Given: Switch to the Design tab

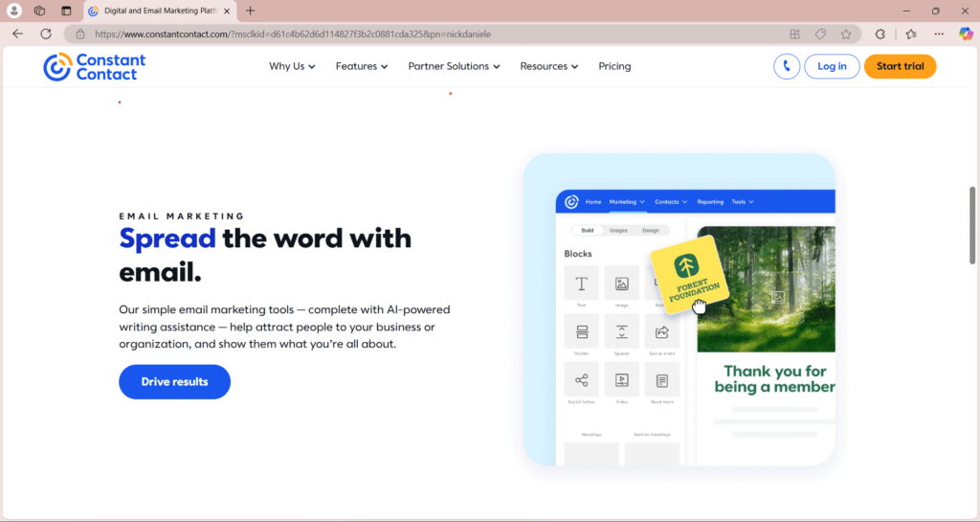Looking at the screenshot, I should click(651, 231).
